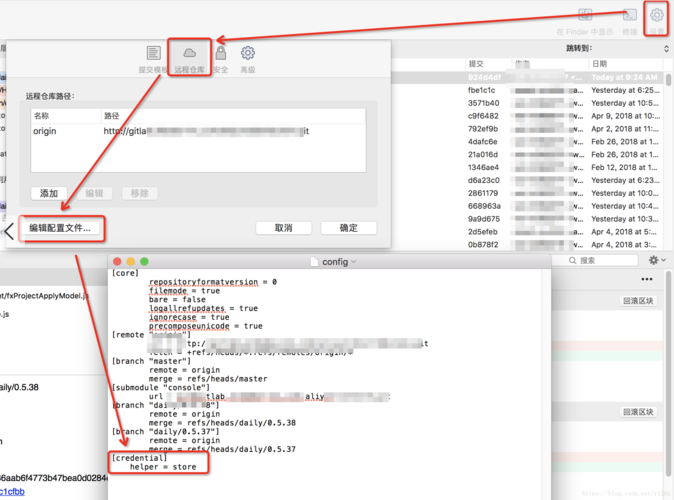674x500 pixels.
Task: Open the settings gear in the main toolbar
Action: click(x=657, y=15)
